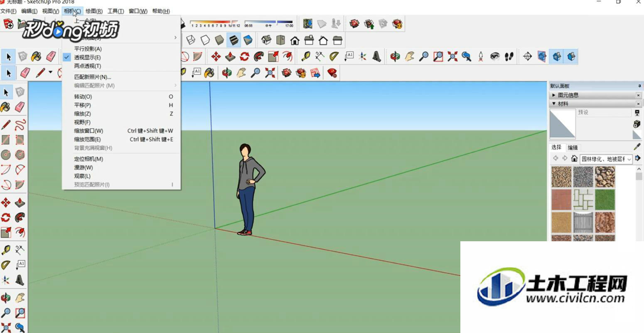Select the Polygon drawing tool
This screenshot has height=333, width=644.
tap(20, 155)
